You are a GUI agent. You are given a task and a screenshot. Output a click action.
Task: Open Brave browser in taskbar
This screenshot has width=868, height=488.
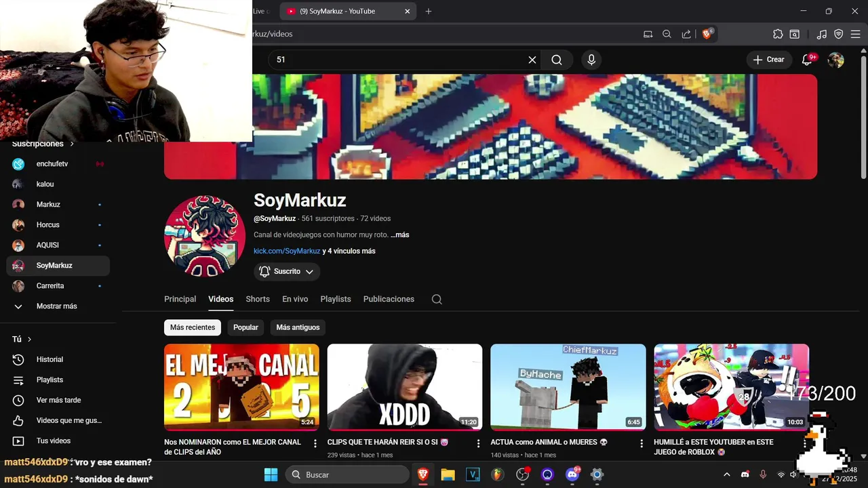click(x=422, y=474)
